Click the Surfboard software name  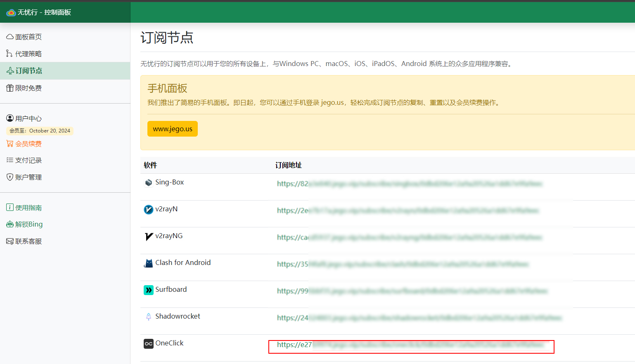(171, 289)
